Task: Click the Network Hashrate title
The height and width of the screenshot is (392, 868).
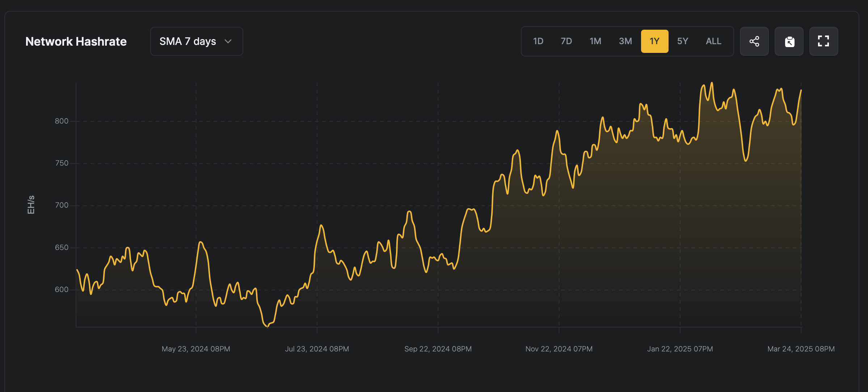Action: pos(76,41)
